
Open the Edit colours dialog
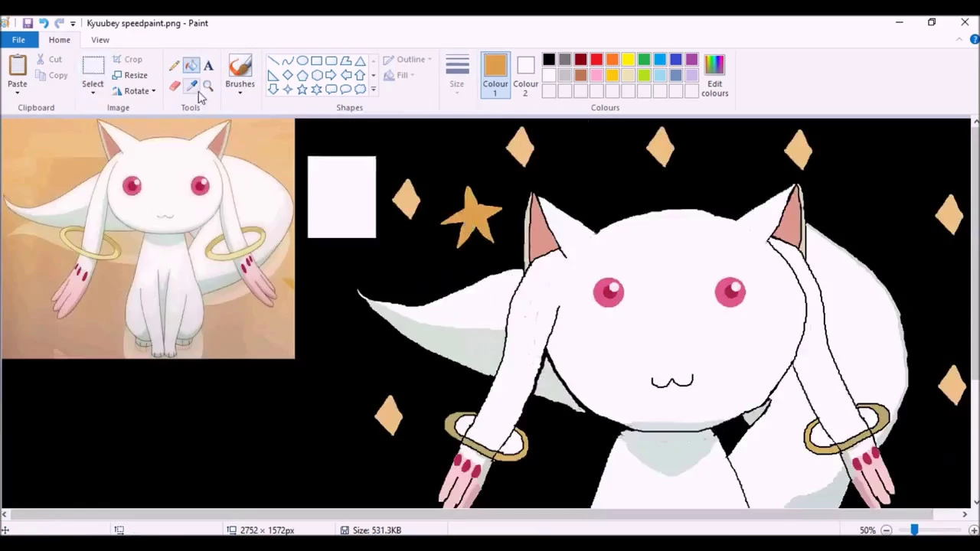click(714, 75)
